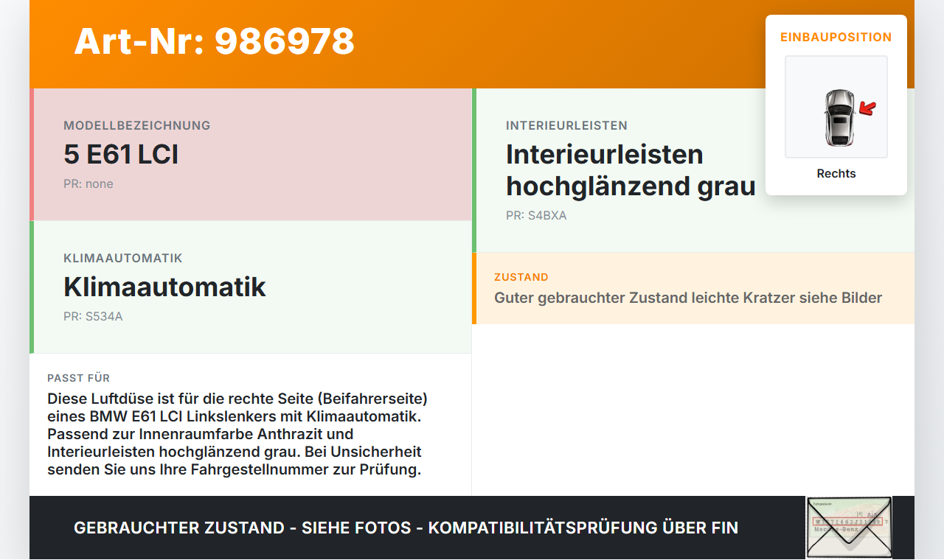The width and height of the screenshot is (944, 560).
Task: Click the orange ZUSTAND label
Action: tap(521, 277)
